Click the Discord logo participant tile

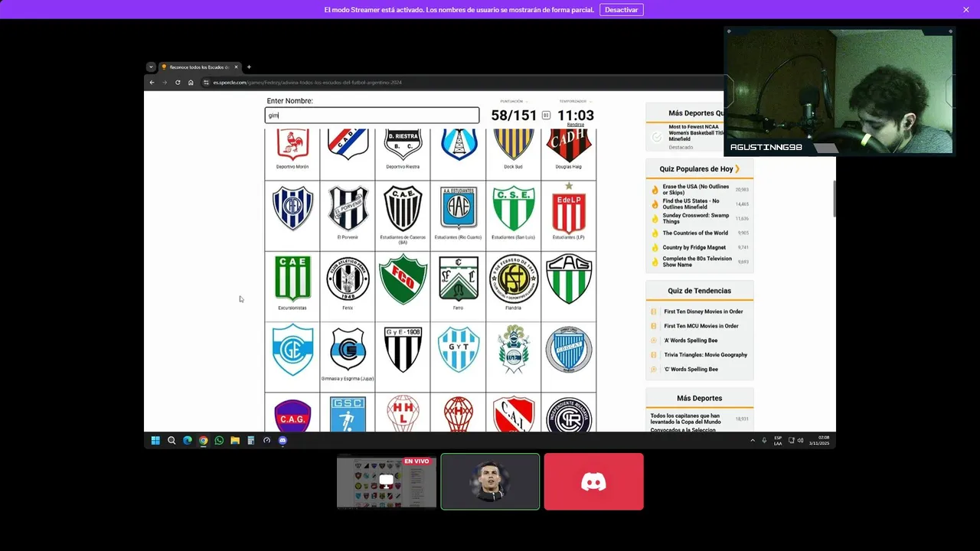(593, 481)
